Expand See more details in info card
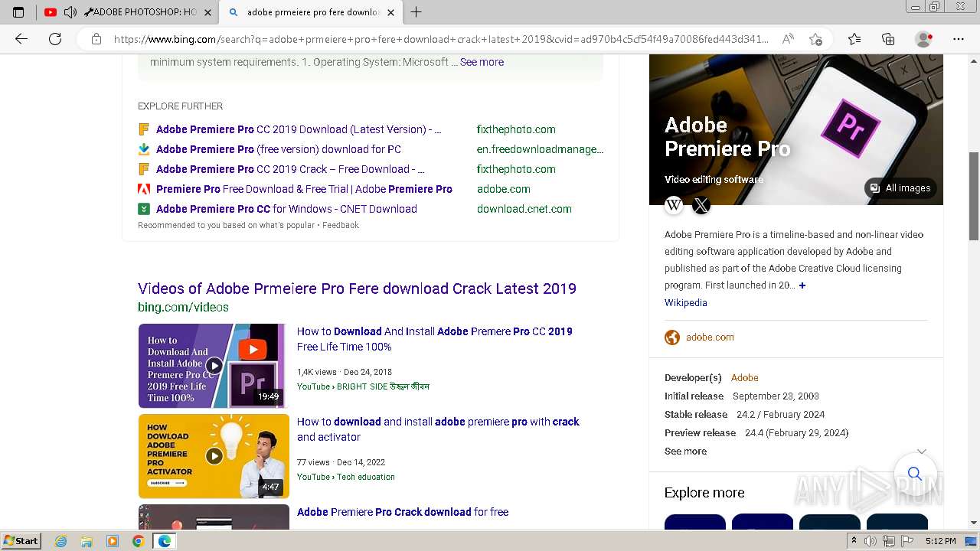 (796, 452)
